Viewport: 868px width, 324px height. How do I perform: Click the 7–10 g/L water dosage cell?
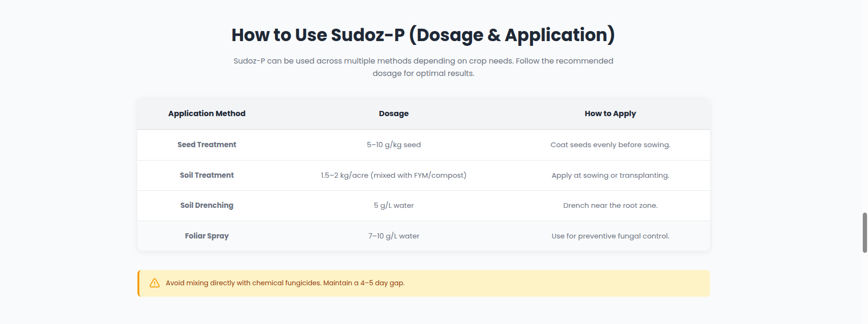click(394, 236)
